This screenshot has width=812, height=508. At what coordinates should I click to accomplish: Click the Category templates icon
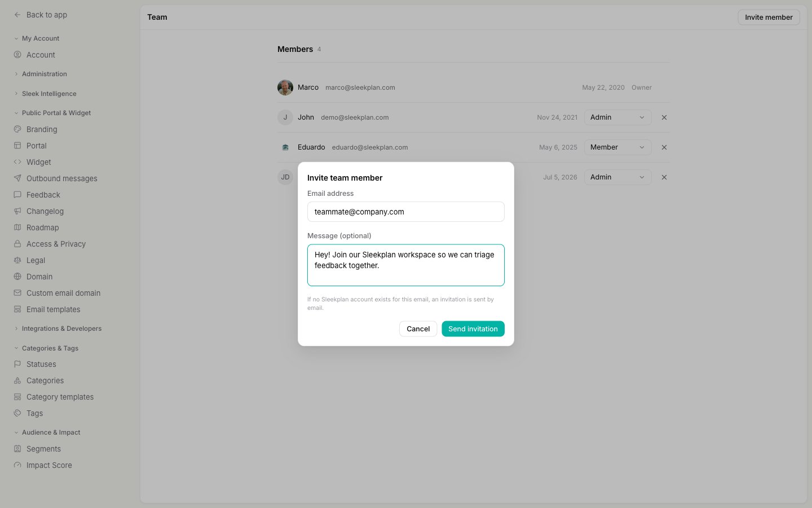point(17,397)
